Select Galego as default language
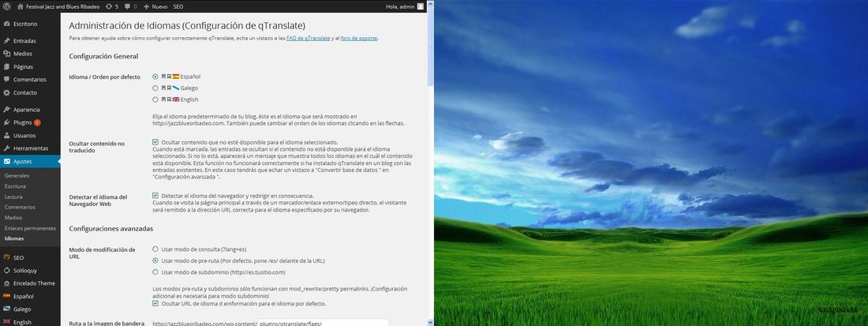 155,88
